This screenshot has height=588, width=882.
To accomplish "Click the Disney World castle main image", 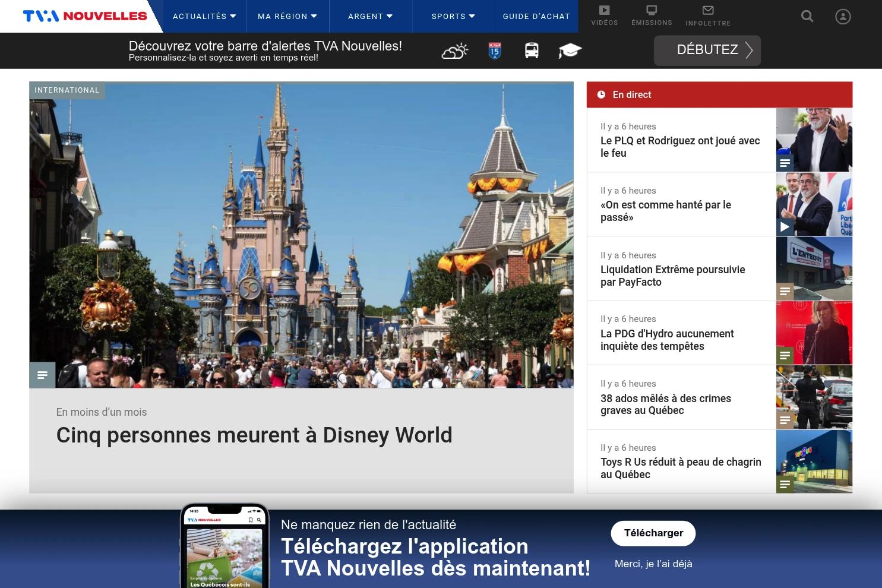I will coord(302,235).
